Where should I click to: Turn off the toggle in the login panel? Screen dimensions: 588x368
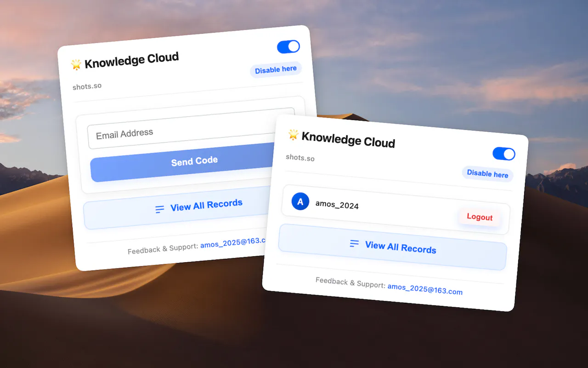(x=288, y=47)
